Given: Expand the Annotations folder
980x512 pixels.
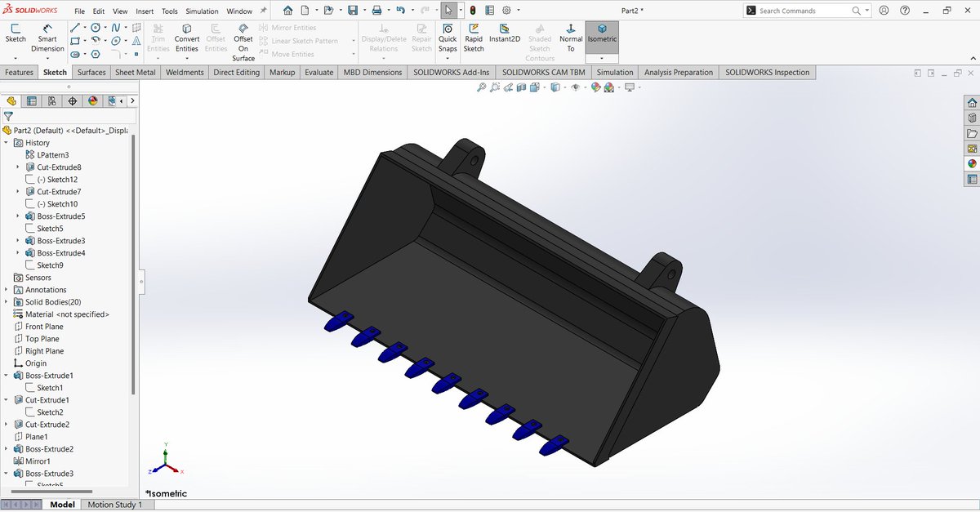Looking at the screenshot, I should [7, 290].
